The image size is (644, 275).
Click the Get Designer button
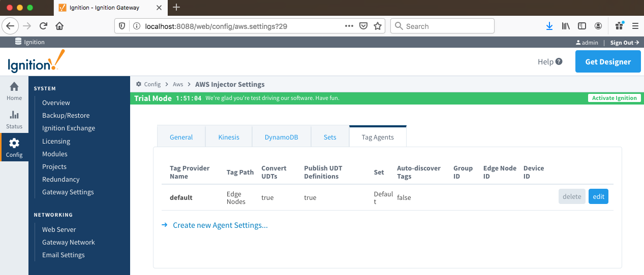pyautogui.click(x=608, y=62)
